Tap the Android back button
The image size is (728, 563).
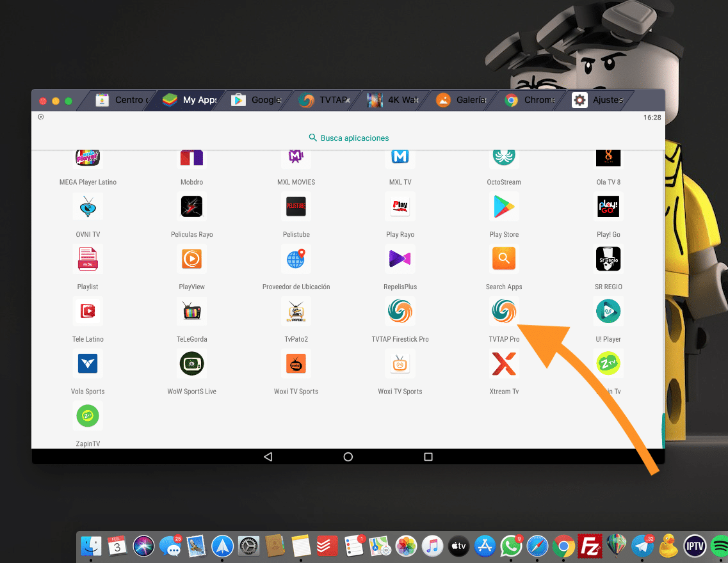(x=268, y=456)
